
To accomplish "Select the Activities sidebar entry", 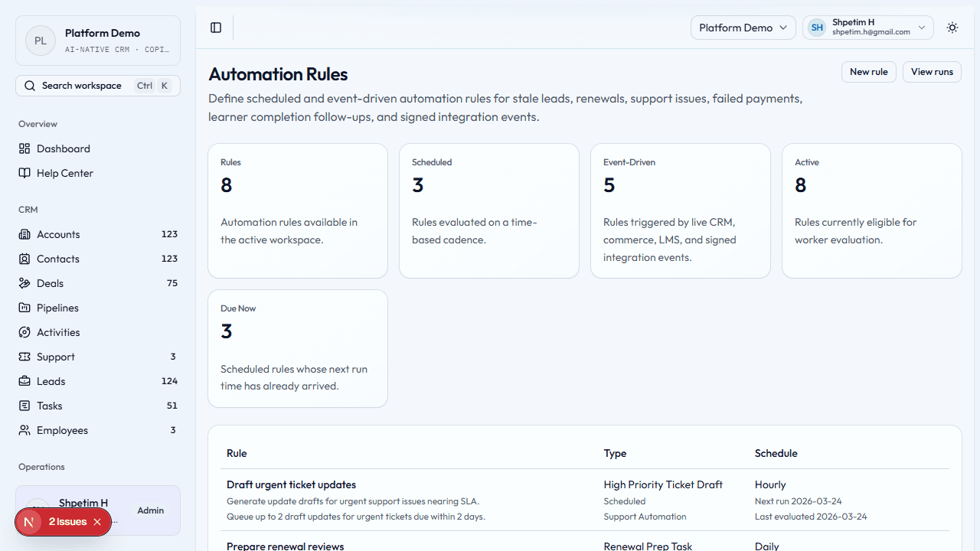I will point(57,332).
